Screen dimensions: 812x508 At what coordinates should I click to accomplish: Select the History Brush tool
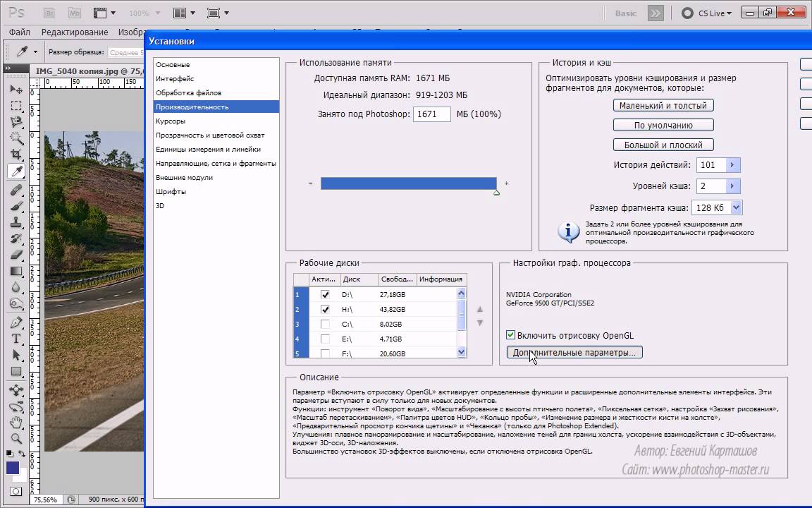point(16,238)
